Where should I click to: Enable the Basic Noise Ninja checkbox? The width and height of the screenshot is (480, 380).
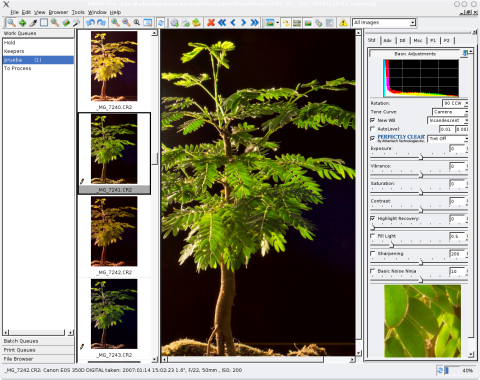373,271
